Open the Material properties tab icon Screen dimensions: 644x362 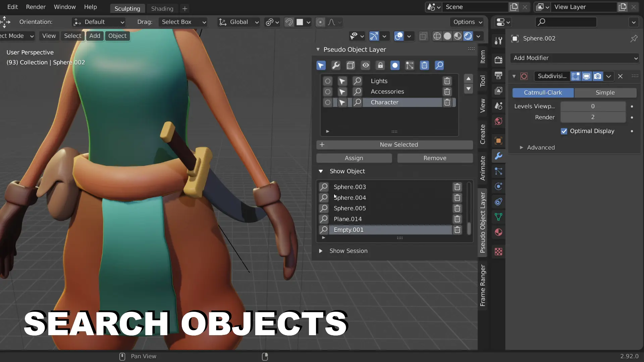coord(498,232)
